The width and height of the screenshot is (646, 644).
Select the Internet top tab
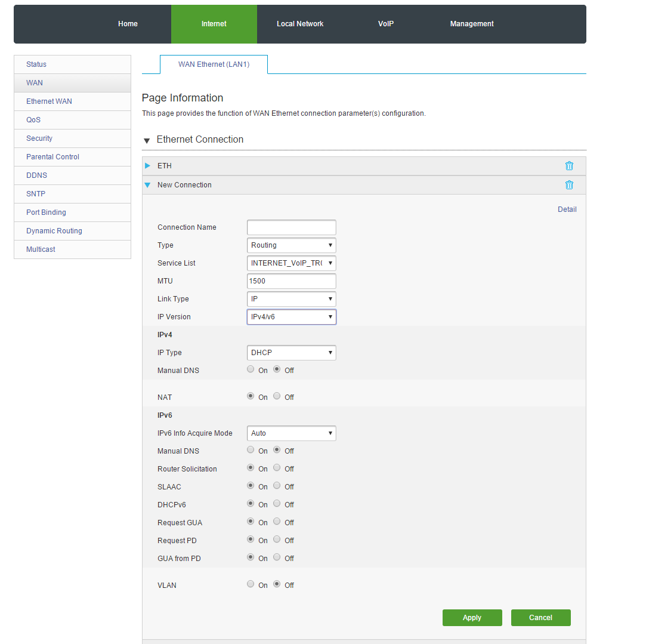[214, 24]
